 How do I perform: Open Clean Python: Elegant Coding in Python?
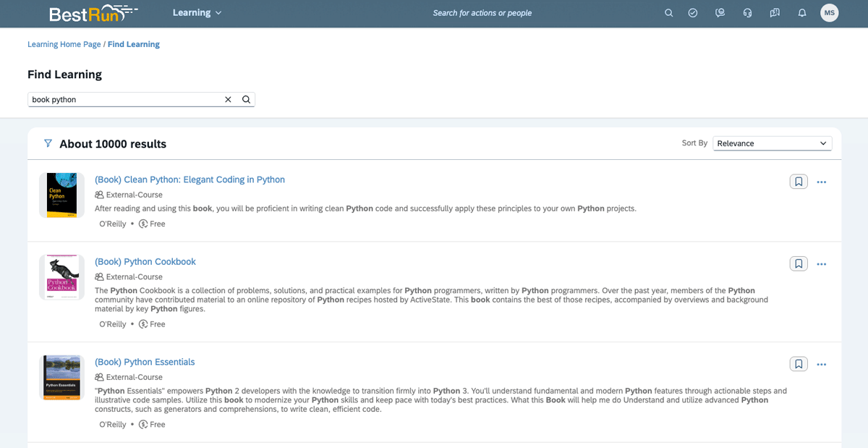(190, 179)
